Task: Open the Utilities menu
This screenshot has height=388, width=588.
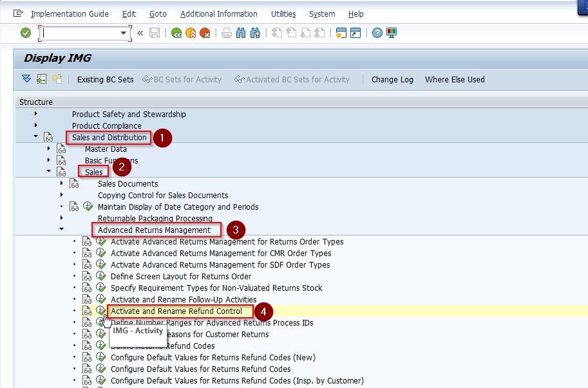Action: click(x=283, y=14)
